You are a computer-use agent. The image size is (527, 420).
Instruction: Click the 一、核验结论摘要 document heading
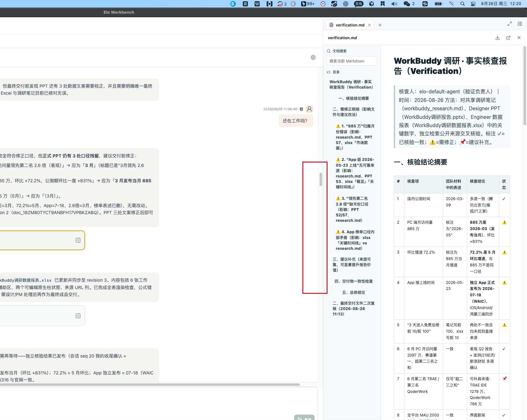(420, 162)
